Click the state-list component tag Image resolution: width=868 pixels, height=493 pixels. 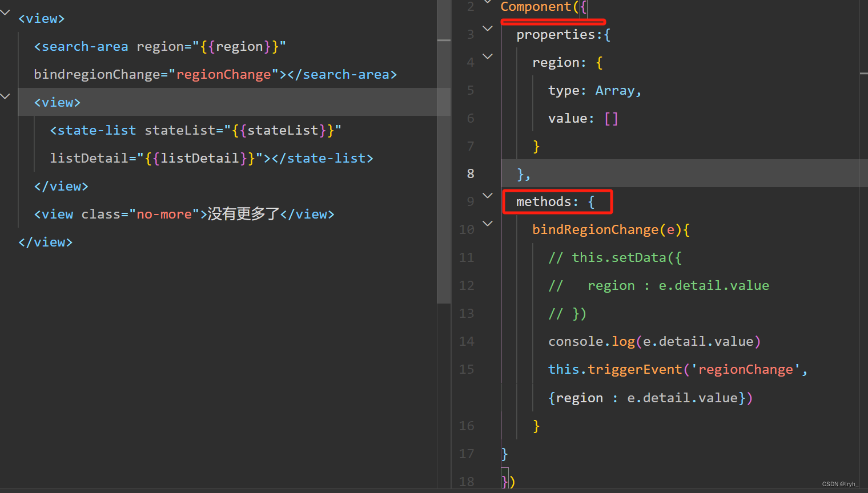pos(93,130)
